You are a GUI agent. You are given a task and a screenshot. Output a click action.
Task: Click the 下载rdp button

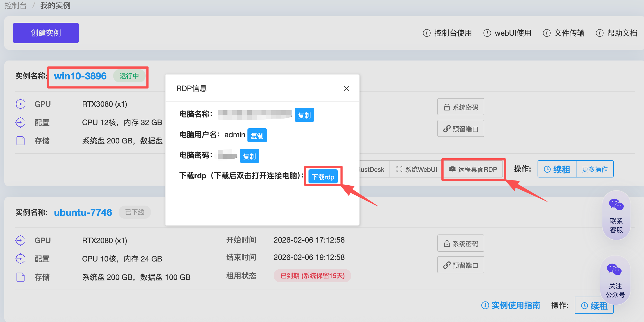pos(323,177)
